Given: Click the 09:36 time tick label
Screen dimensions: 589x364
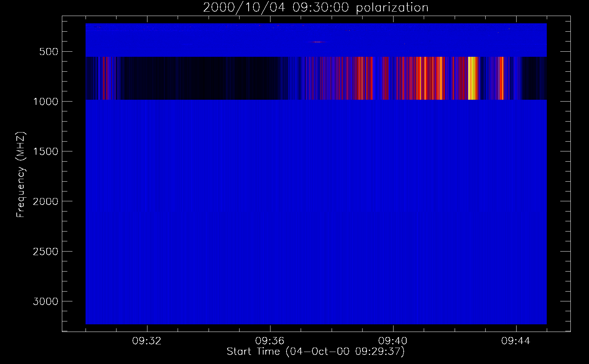Looking at the screenshot, I should click(x=270, y=341).
